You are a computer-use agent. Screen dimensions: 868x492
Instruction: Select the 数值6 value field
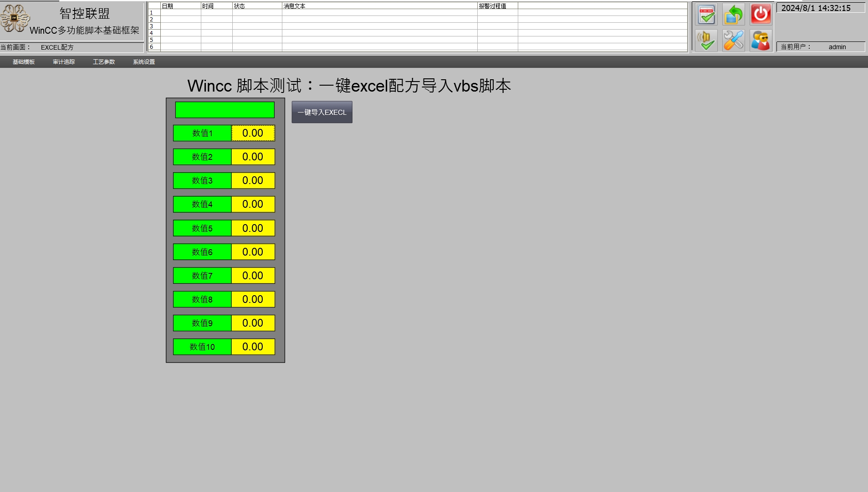click(x=253, y=251)
